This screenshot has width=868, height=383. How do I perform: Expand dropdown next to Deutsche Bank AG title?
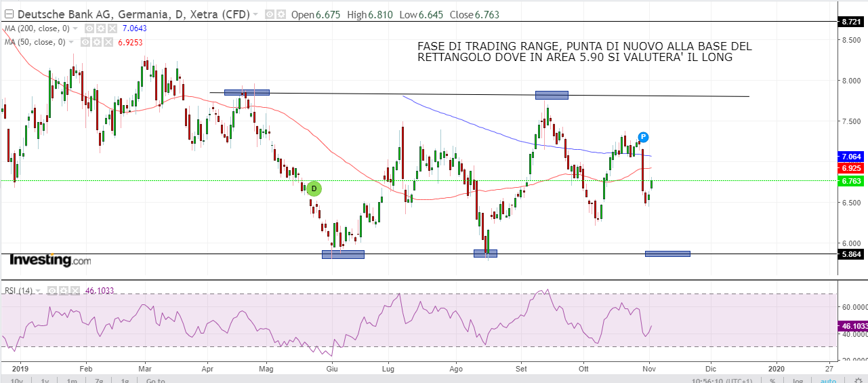click(x=255, y=14)
